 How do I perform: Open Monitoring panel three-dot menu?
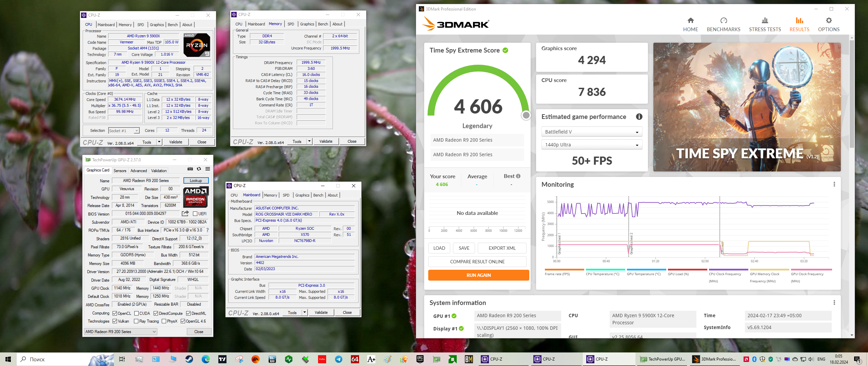tap(834, 184)
